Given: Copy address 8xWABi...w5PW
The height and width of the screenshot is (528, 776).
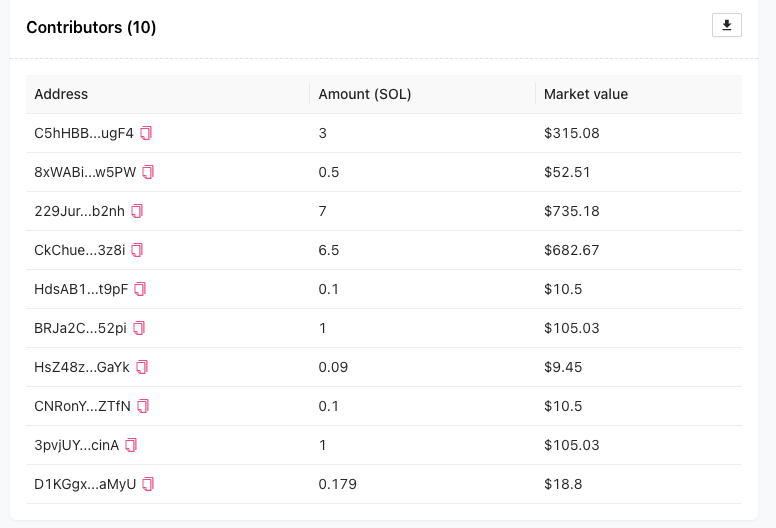Looking at the screenshot, I should [148, 172].
